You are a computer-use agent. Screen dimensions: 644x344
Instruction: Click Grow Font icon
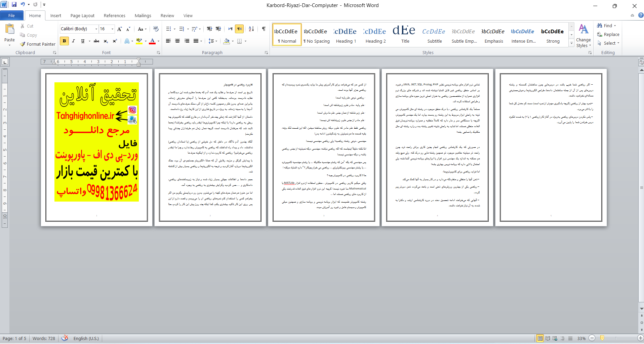coord(120,29)
